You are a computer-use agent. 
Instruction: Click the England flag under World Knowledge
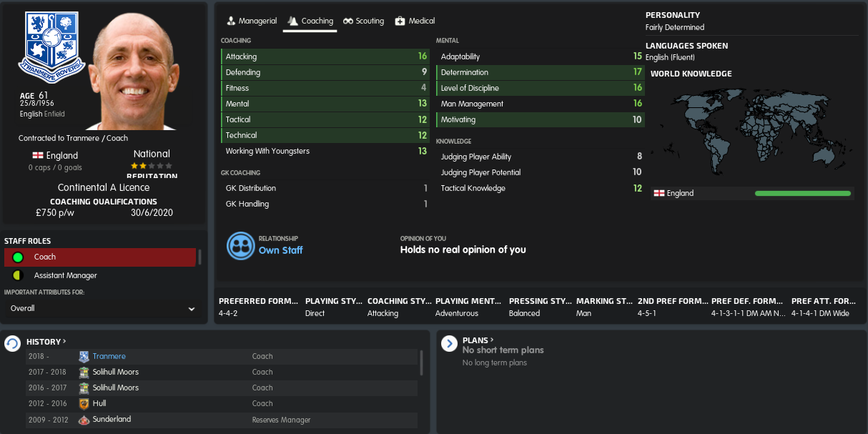659,193
